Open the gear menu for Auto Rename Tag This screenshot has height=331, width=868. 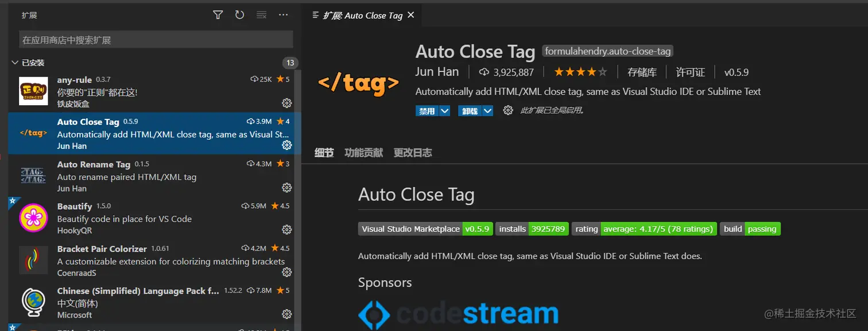(286, 187)
